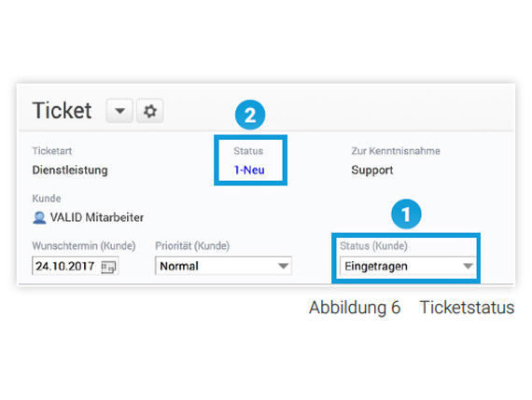Image resolution: width=532 pixels, height=400 pixels.
Task: Click the Kunde field label
Action: coord(47,199)
